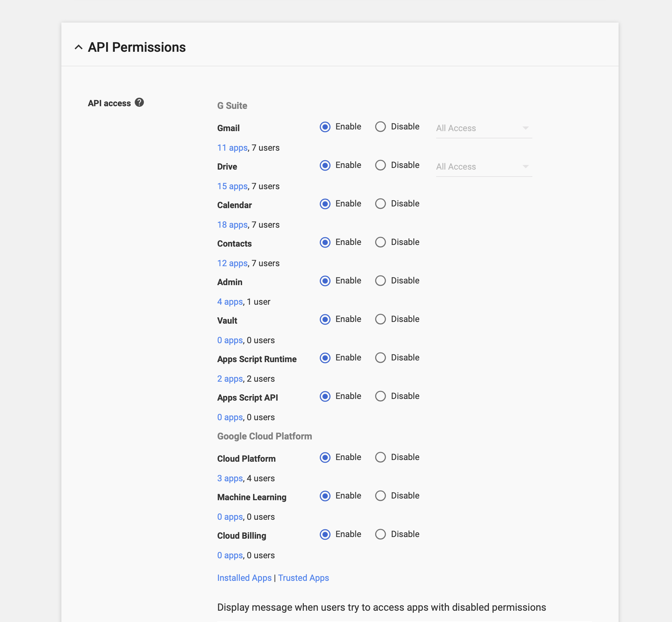Open the Installed Apps link
This screenshot has width=672, height=622.
coord(244,578)
